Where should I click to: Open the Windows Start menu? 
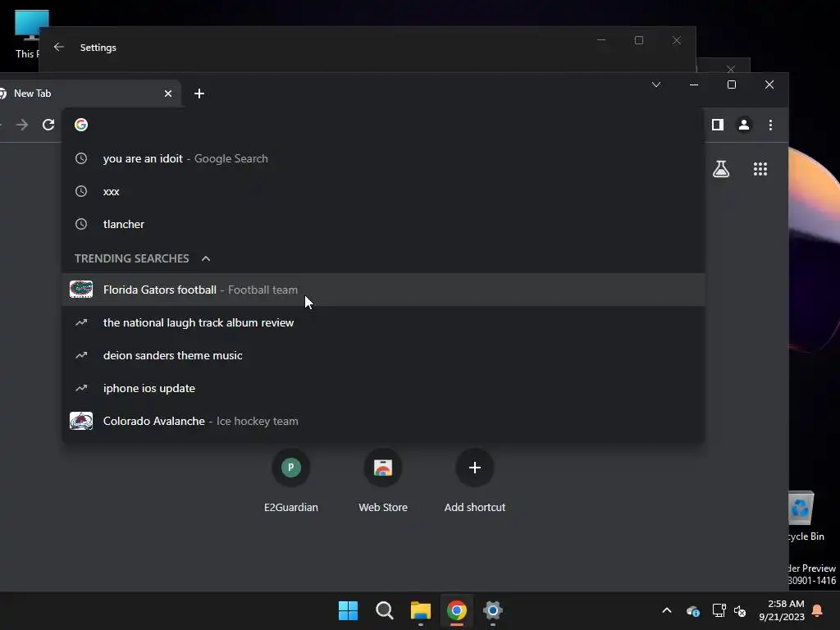click(x=348, y=610)
